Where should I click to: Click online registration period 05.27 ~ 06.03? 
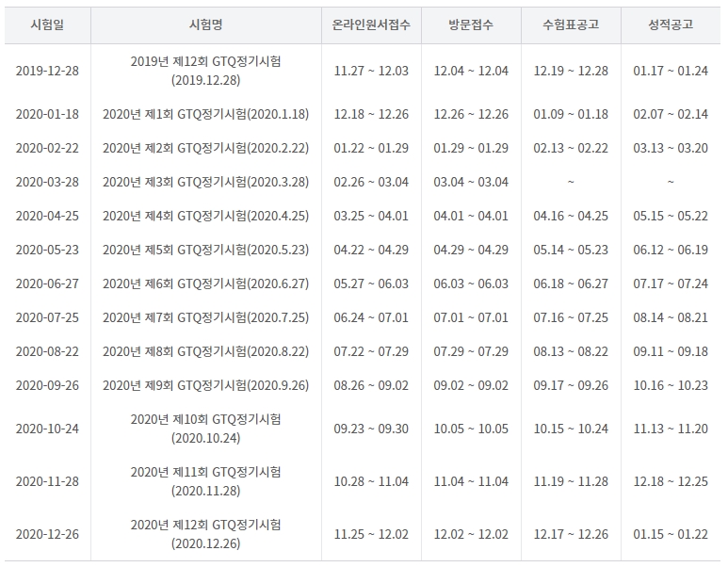[371, 283]
